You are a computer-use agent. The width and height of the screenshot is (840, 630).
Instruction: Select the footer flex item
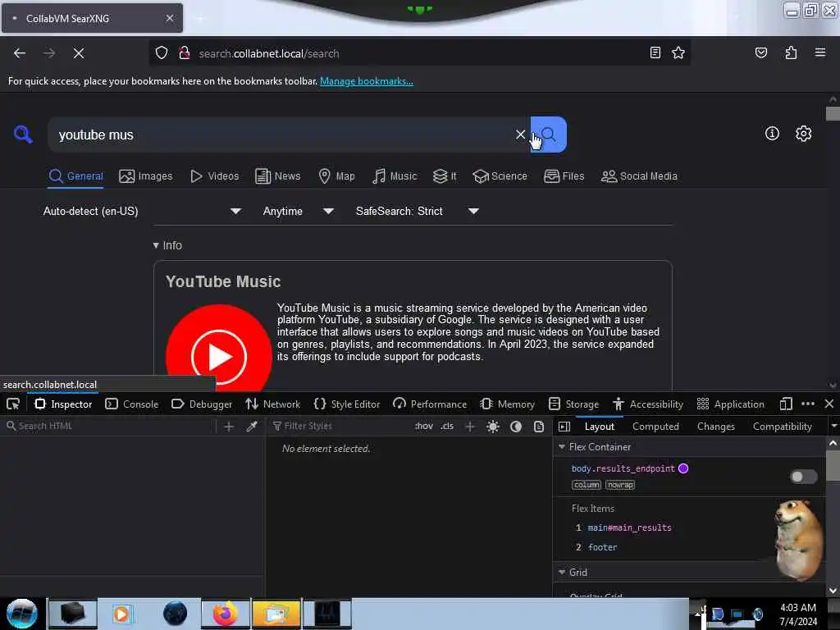pyautogui.click(x=602, y=547)
